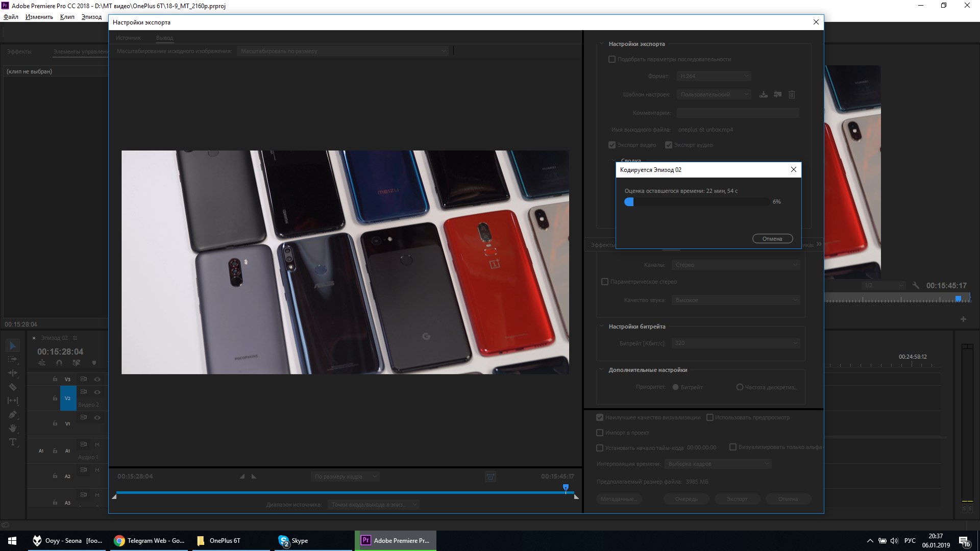The width and height of the screenshot is (980, 551).
Task: Select the Hand tool
Action: click(13, 429)
